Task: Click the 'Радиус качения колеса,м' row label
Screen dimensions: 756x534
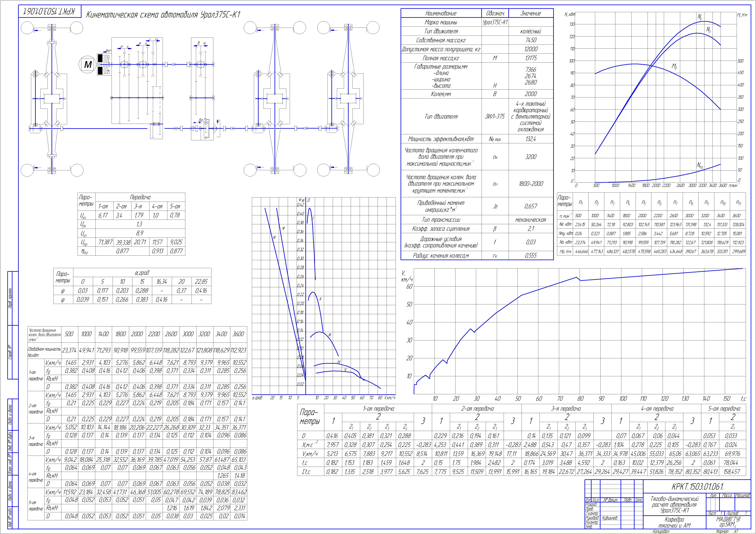Action: (441, 256)
